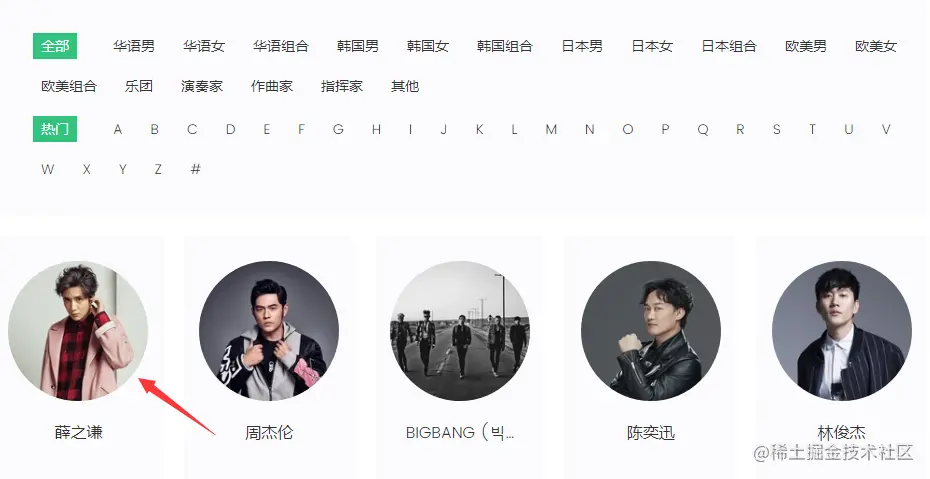930x479 pixels.
Task: Filter artists by 韩国组合
Action: [505, 46]
